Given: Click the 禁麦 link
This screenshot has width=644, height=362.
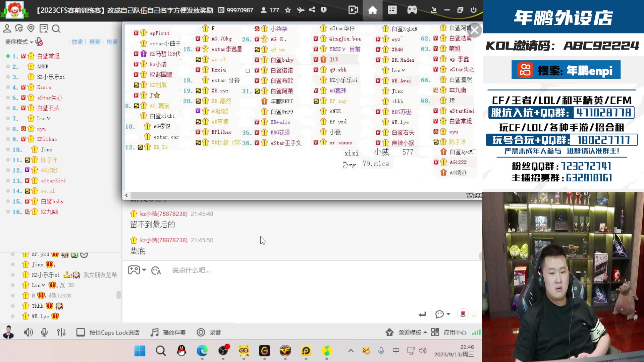Looking at the screenshot, I should [x=95, y=42].
